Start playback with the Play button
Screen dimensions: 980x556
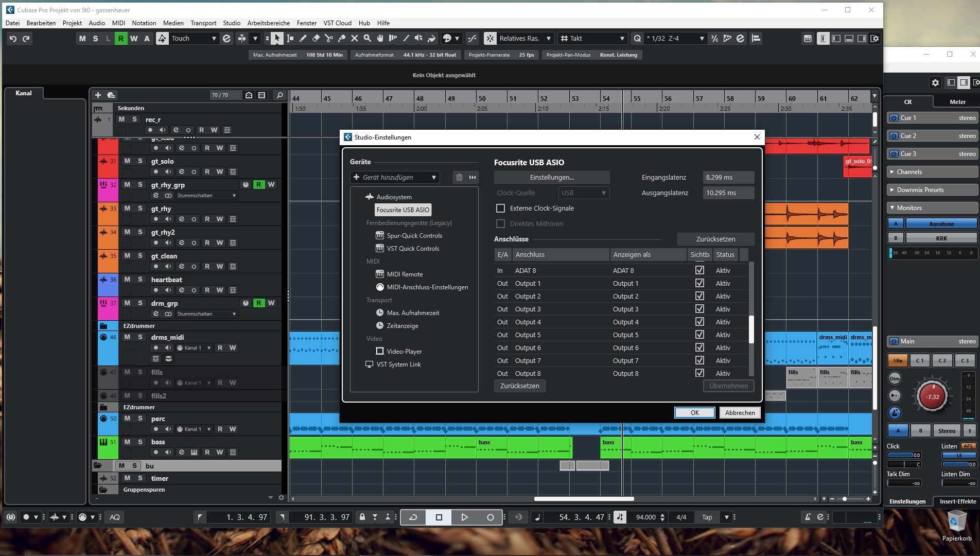click(x=464, y=517)
